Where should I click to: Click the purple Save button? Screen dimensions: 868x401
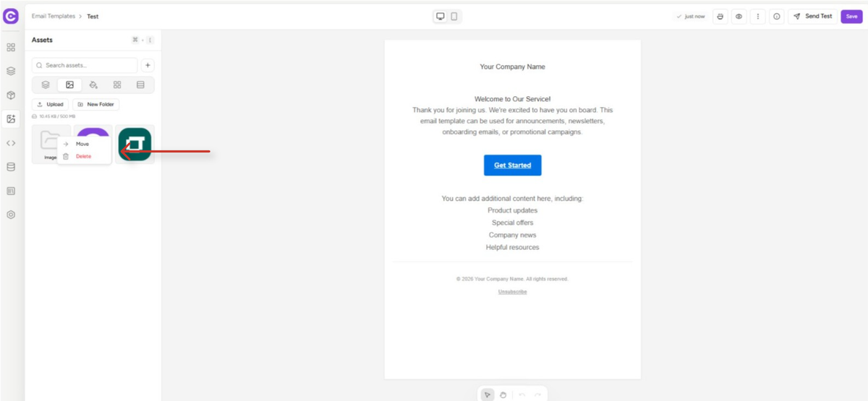coord(851,16)
